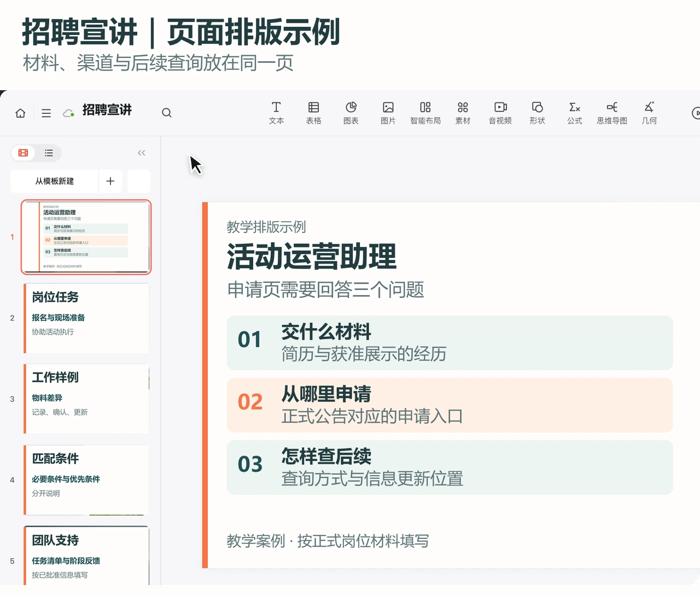Check the cloud sync status icon

pos(68,113)
